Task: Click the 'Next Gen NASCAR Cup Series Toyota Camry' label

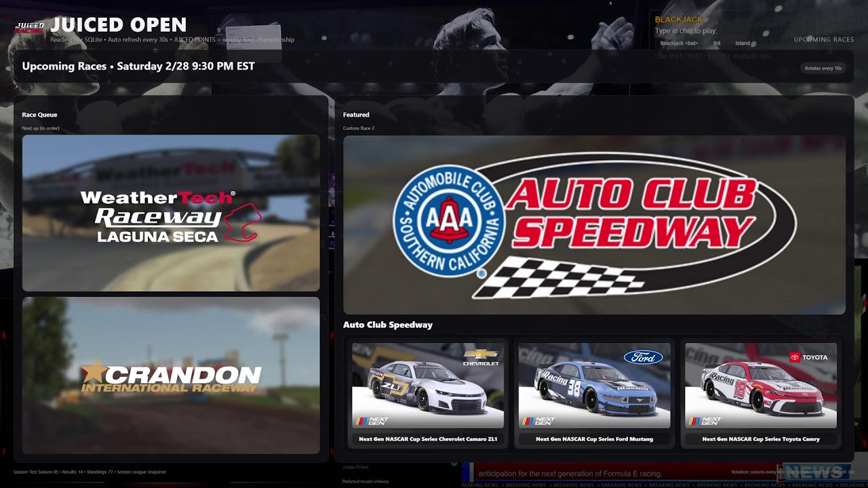Action: coord(761,439)
